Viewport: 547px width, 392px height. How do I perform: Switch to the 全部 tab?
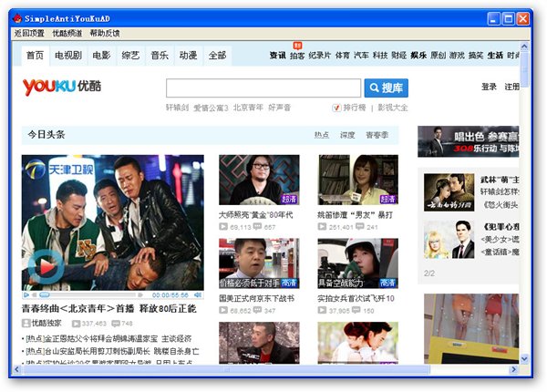click(x=217, y=55)
